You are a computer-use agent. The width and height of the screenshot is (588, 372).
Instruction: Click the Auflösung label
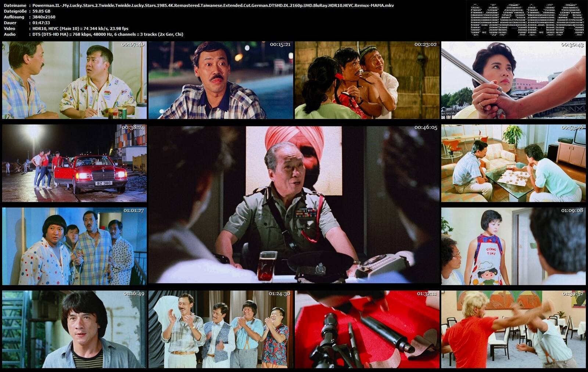(x=14, y=17)
